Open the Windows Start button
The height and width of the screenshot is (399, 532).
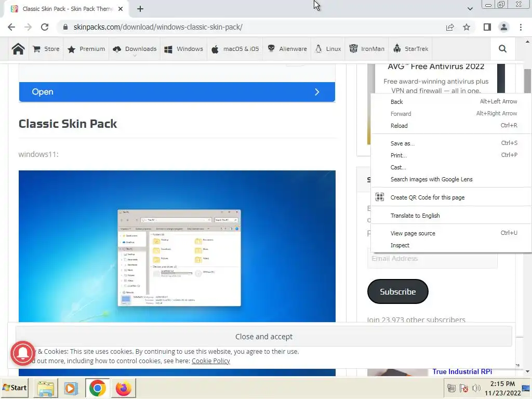click(x=15, y=388)
